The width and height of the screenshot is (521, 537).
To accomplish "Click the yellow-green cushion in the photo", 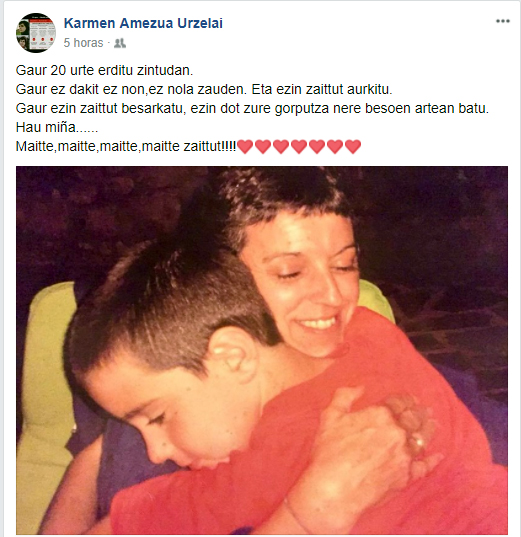I will [x=46, y=377].
